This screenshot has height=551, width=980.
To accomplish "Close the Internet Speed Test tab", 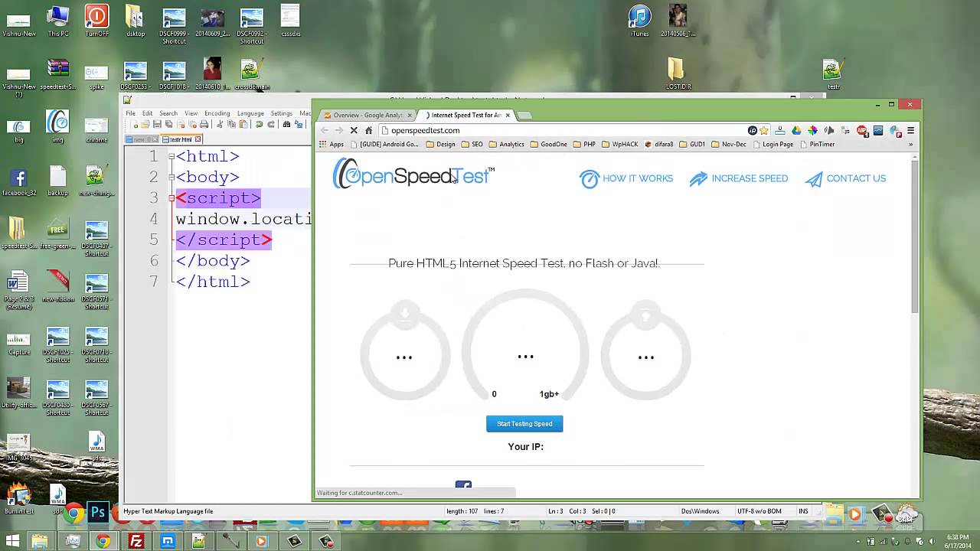I will click(508, 116).
